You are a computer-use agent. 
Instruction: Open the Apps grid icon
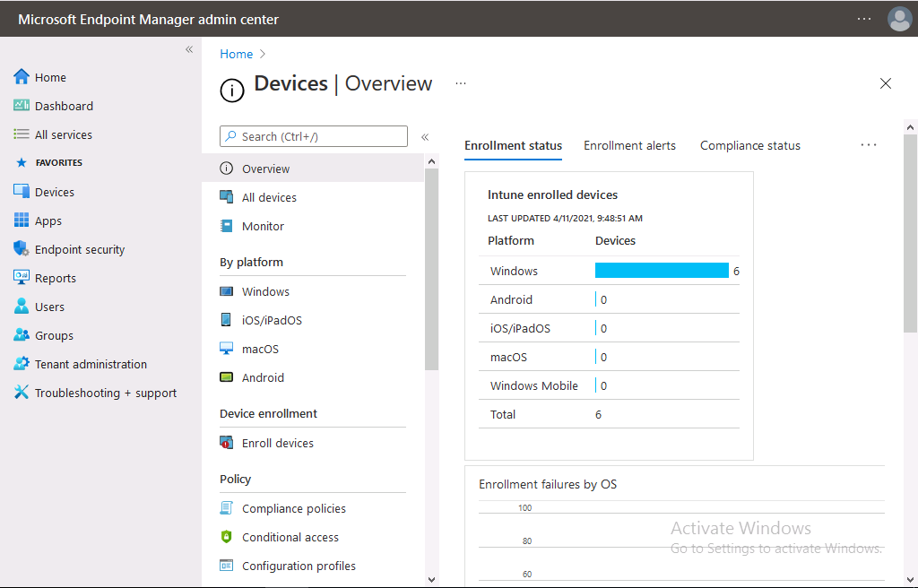22,220
